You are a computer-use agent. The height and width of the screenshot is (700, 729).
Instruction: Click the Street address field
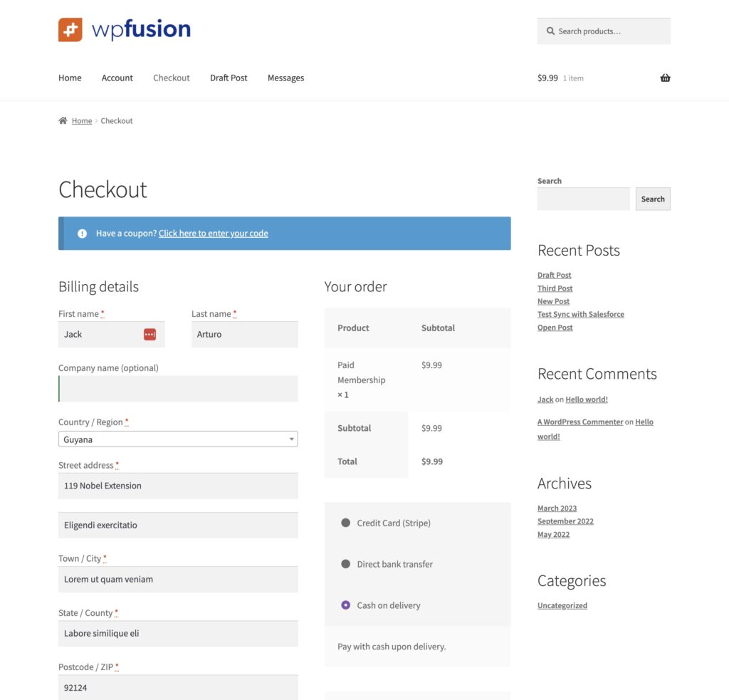coord(178,486)
